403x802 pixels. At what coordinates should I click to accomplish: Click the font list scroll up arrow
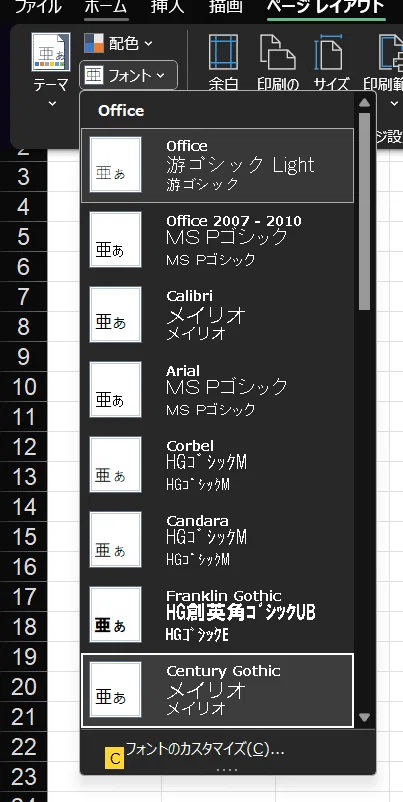(x=364, y=103)
